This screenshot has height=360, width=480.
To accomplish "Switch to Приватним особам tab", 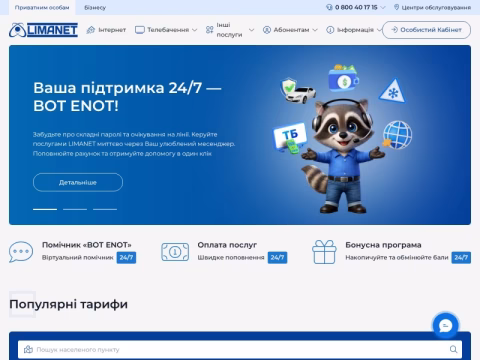I will [42, 7].
